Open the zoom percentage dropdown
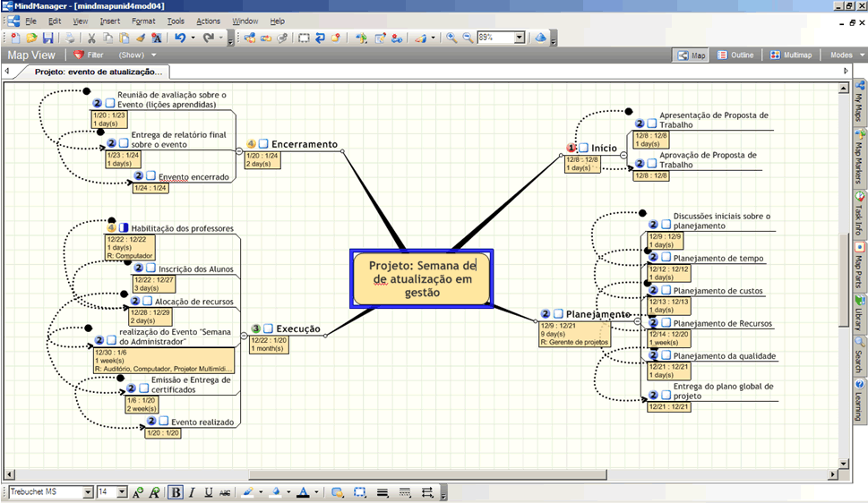The width and height of the screenshot is (868, 503). tap(520, 38)
